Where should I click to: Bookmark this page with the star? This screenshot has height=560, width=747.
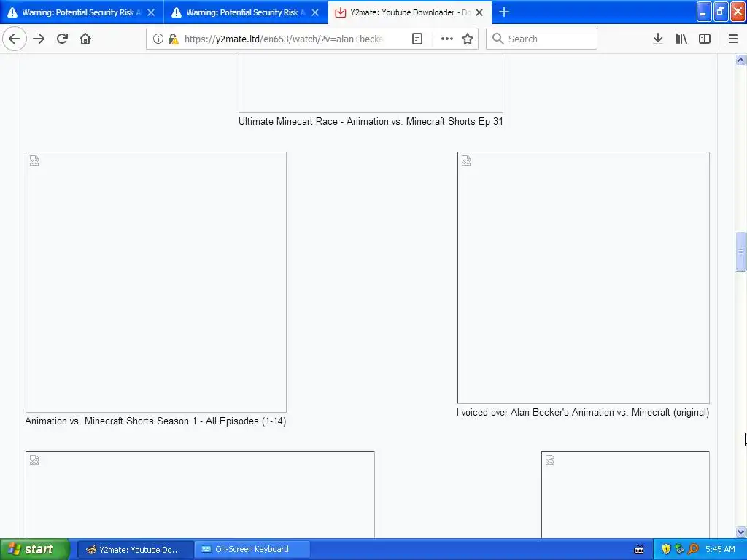(x=468, y=39)
